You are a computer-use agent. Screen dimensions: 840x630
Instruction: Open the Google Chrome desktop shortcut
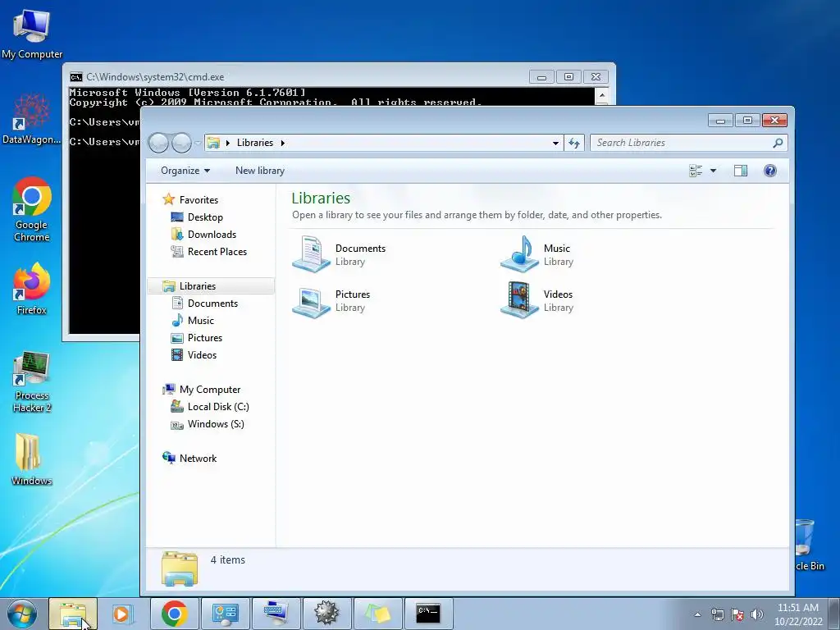click(32, 209)
